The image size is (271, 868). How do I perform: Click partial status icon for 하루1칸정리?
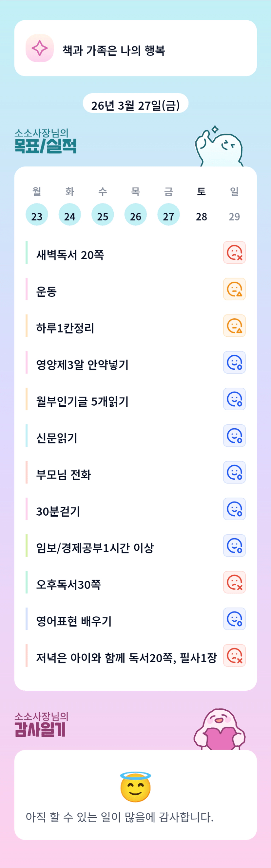(x=234, y=326)
